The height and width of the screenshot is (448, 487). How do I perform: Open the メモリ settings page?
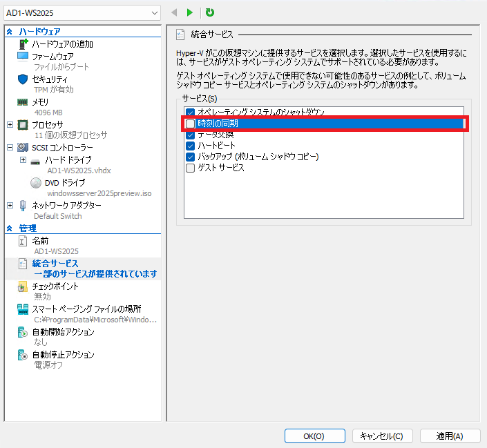pos(40,102)
